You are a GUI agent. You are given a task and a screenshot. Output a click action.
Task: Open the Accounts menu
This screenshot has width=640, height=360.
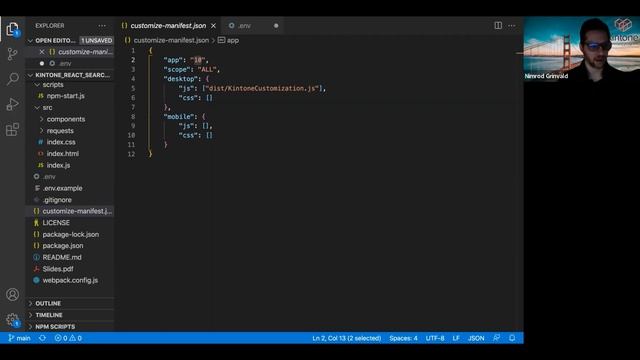[x=12, y=294]
